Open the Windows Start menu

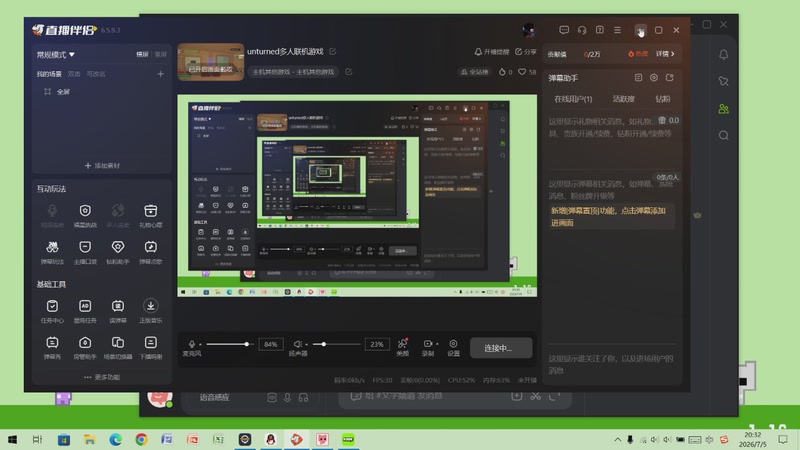[x=12, y=439]
